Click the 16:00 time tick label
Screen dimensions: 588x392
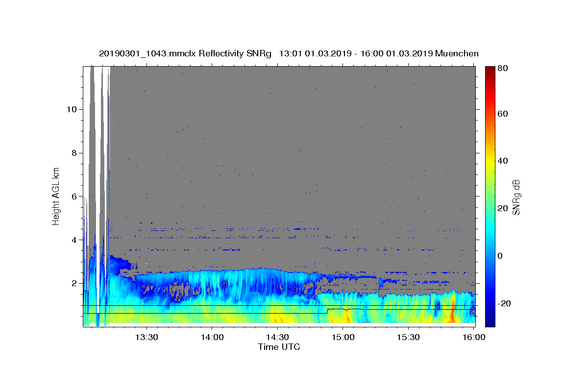tap(473, 337)
